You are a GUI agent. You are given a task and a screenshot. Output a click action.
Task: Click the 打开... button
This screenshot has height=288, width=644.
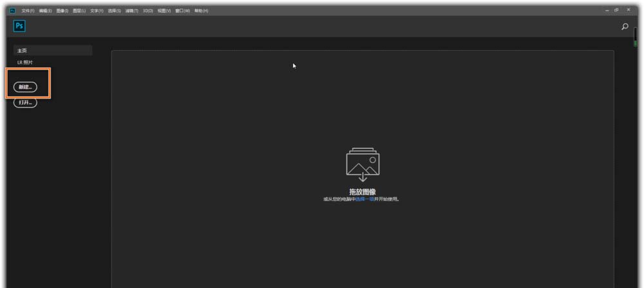(25, 102)
